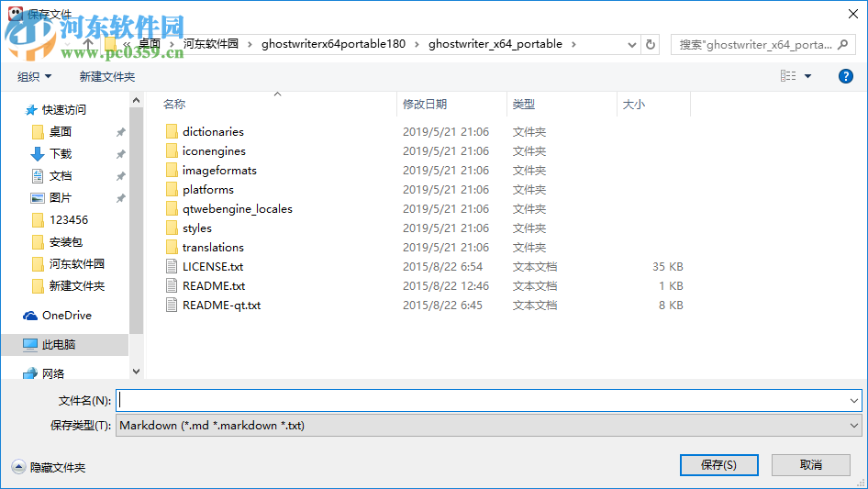The image size is (868, 489).
Task: Expand chevron after ghostwriterx64portable180 in path
Action: pos(417,44)
